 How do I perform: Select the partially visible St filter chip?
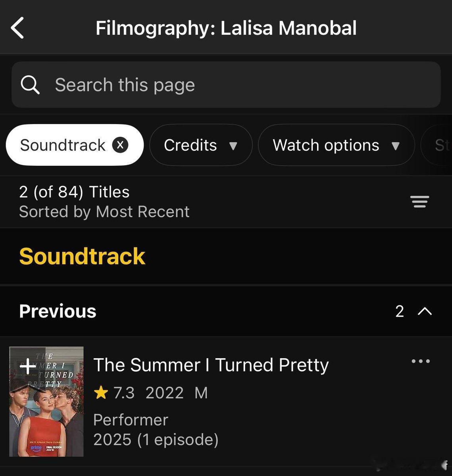tap(437, 145)
